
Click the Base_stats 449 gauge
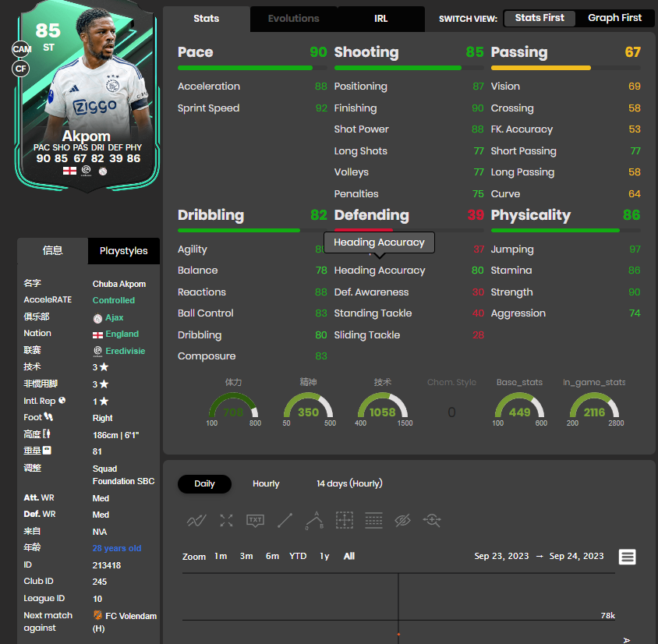pyautogui.click(x=519, y=405)
